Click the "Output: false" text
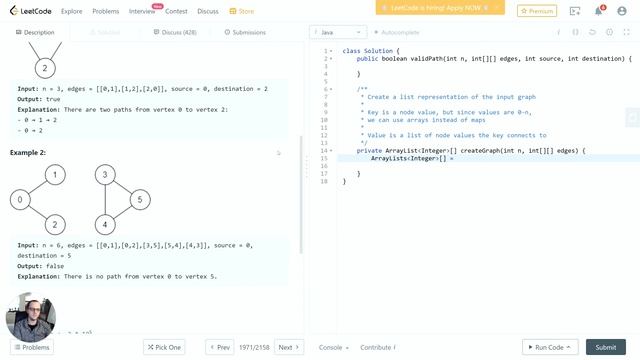Screen dimensions: 640x360 40,266
